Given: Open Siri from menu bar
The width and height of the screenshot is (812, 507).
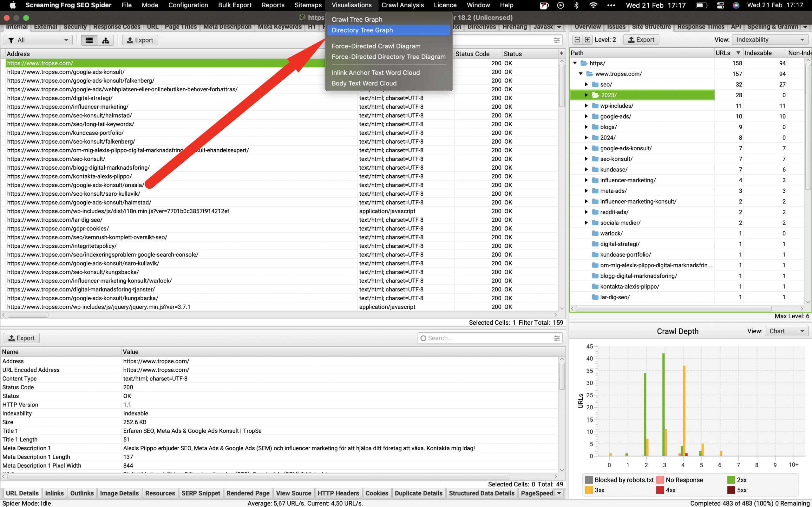Looking at the screenshot, I should coord(736,5).
